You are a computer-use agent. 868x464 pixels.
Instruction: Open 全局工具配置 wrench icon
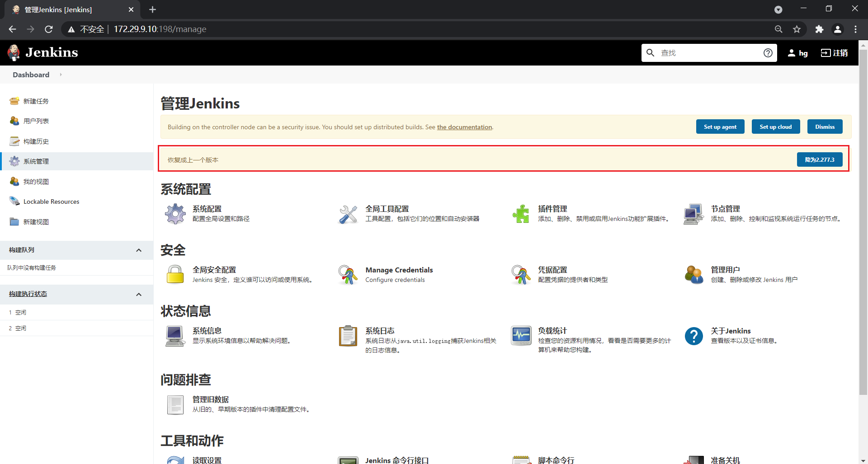(x=348, y=214)
